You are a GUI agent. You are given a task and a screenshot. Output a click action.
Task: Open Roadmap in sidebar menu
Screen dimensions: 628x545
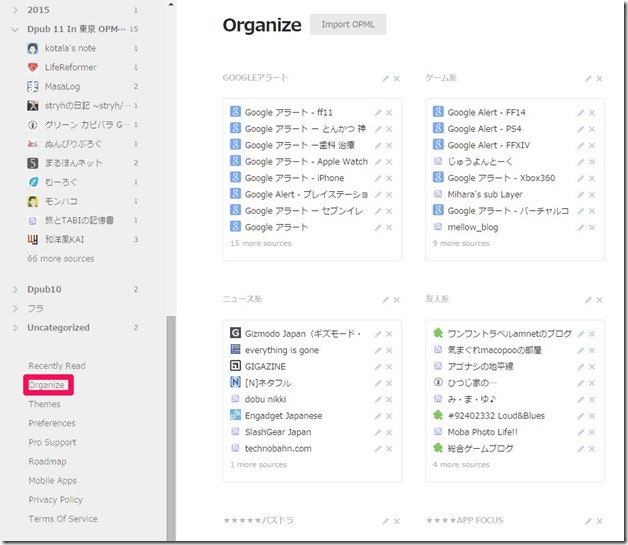[x=47, y=461]
